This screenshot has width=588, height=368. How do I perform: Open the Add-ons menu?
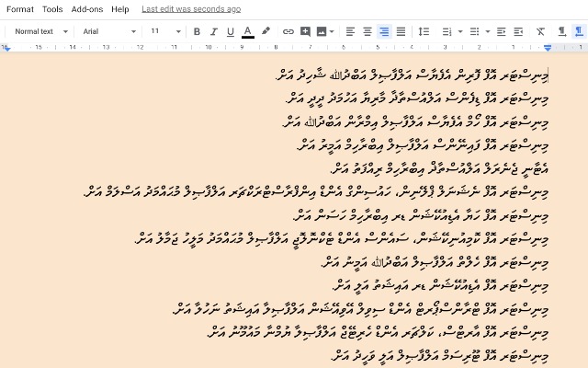[87, 9]
